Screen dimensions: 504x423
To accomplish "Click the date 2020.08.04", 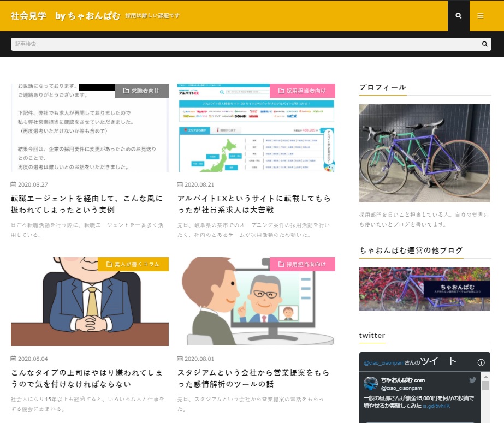I will coord(33,359).
